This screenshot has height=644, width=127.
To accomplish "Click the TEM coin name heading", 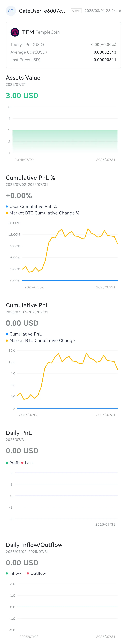I will click(28, 32).
